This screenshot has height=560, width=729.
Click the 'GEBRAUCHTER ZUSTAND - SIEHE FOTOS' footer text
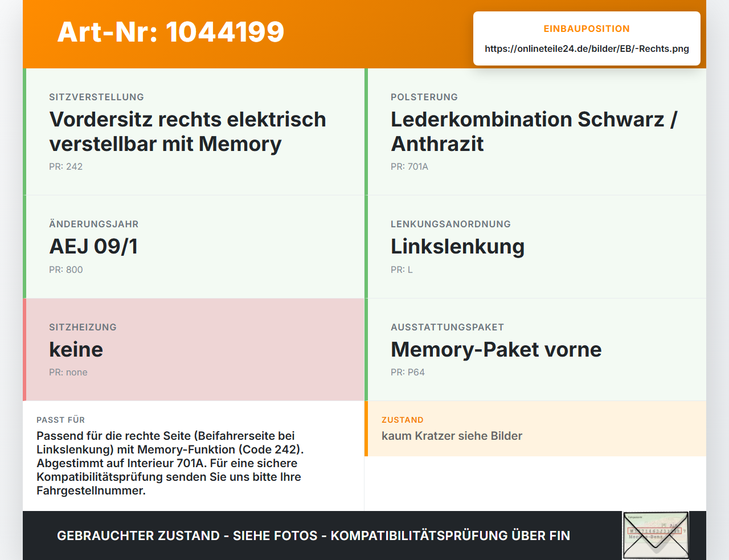click(x=313, y=536)
